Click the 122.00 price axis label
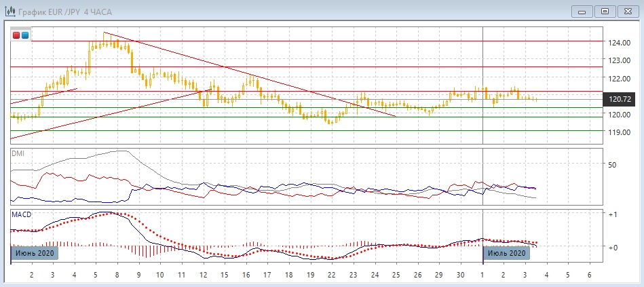The height and width of the screenshot is (287, 644). point(618,79)
